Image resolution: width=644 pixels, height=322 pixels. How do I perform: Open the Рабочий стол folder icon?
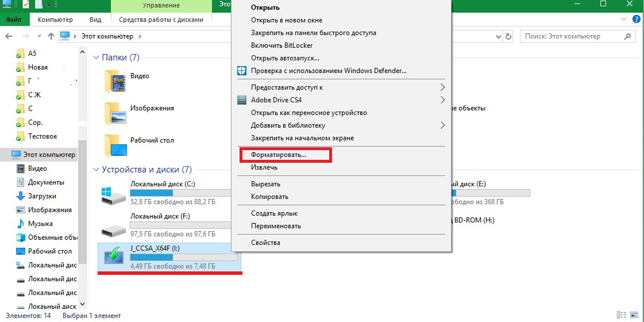click(116, 145)
